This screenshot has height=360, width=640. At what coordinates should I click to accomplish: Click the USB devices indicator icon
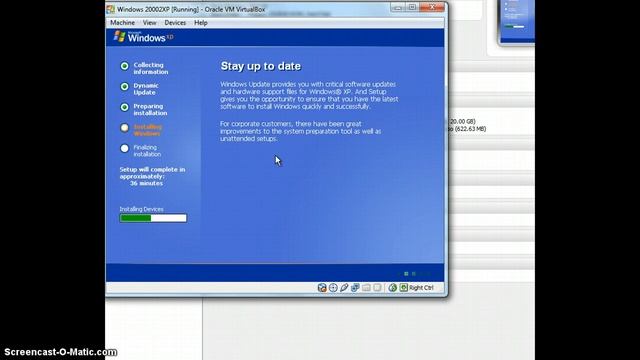pos(344,288)
